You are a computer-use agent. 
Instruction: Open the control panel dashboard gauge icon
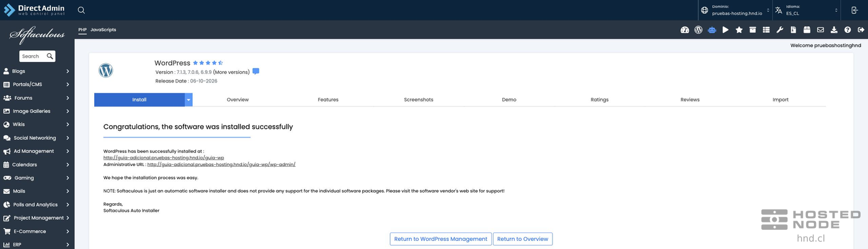(684, 30)
